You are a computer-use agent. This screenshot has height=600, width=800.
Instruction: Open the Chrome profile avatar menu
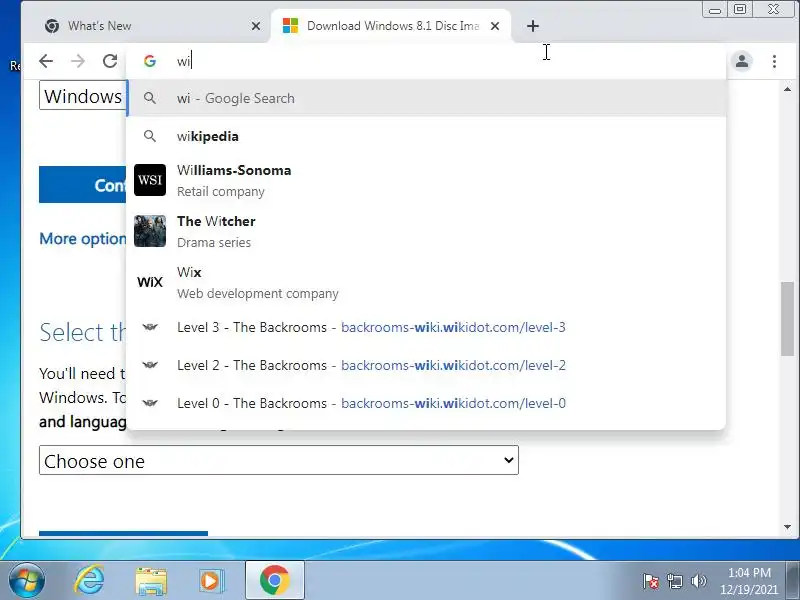pyautogui.click(x=742, y=61)
